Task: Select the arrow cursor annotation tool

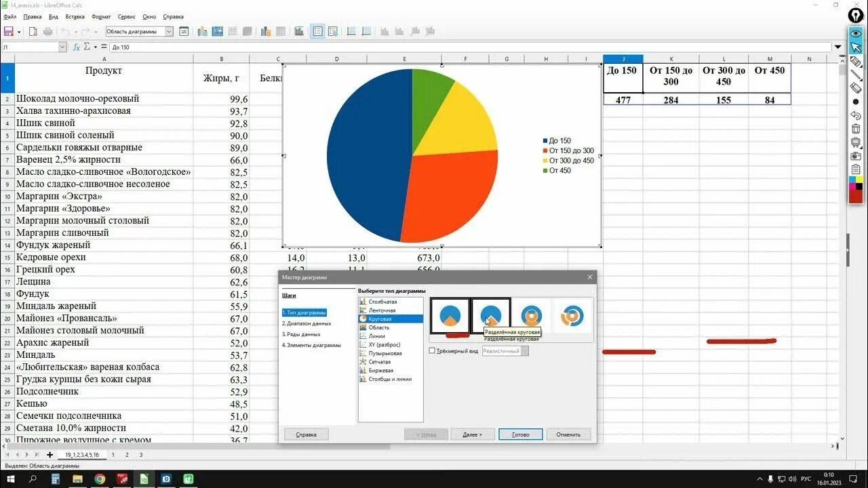Action: click(x=856, y=47)
